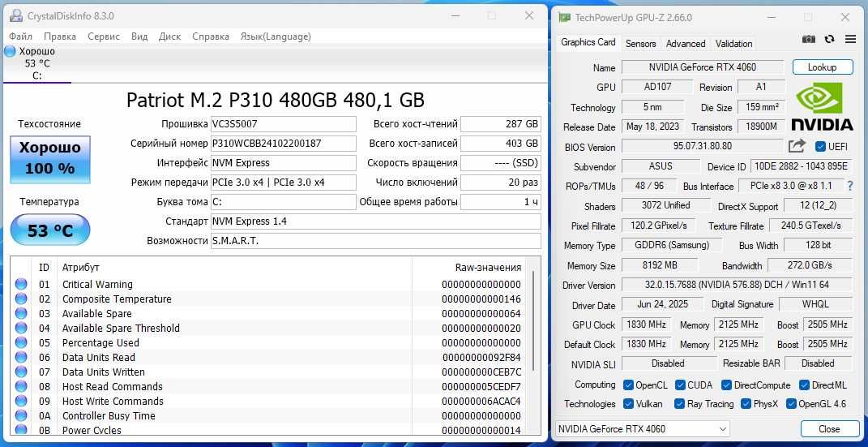Open the Справка menu
This screenshot has width=868, height=447.
pyautogui.click(x=211, y=37)
